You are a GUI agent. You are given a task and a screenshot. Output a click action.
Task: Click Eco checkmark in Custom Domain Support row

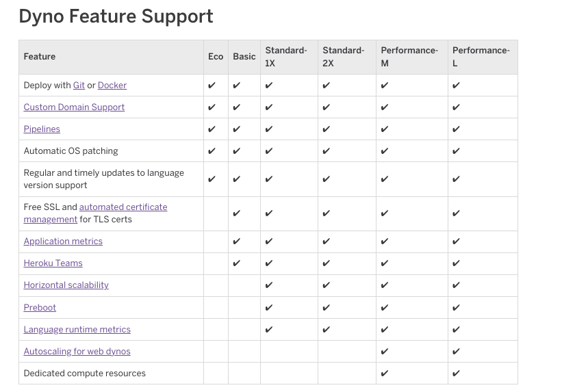click(x=212, y=107)
